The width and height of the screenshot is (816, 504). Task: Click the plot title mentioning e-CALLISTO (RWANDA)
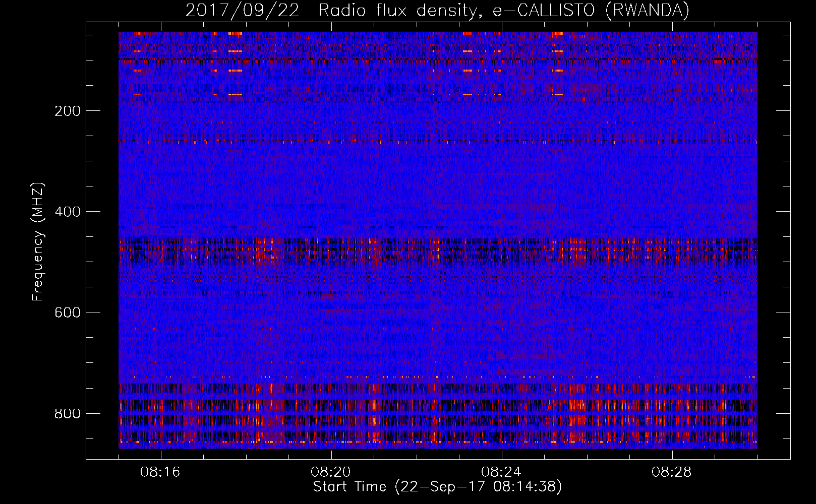pyautogui.click(x=437, y=11)
